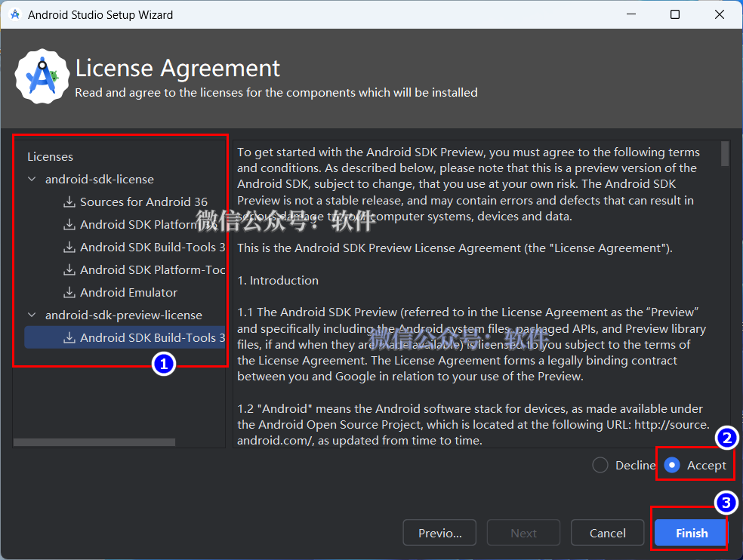Click download icon beside Android SDK Platform-Tools
The height and width of the screenshot is (560, 743).
69,269
